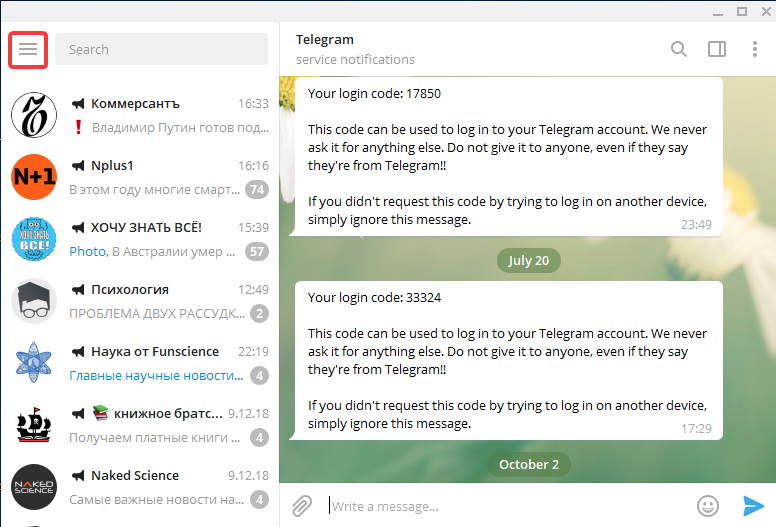
Task: Open the Nplus1 channel chat
Action: coord(140,177)
